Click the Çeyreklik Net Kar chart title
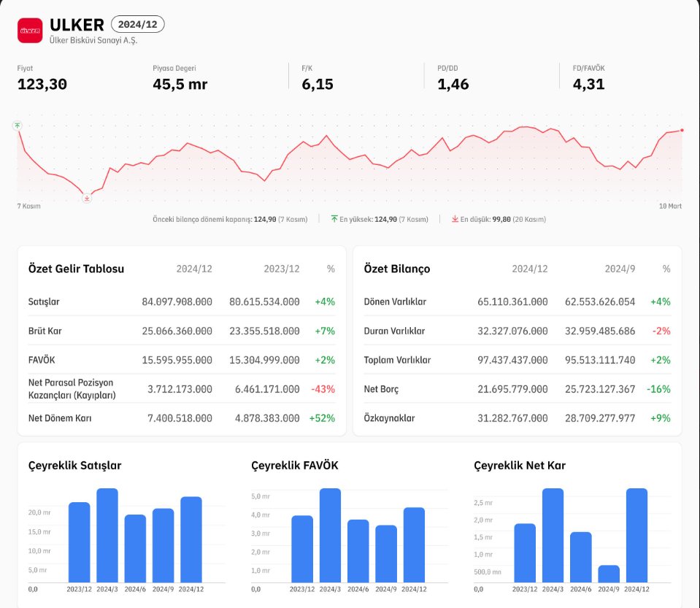 click(520, 465)
